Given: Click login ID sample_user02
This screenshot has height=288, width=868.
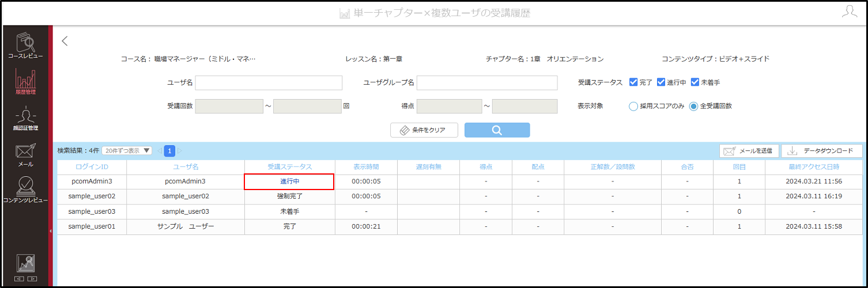Looking at the screenshot, I should (92, 196).
